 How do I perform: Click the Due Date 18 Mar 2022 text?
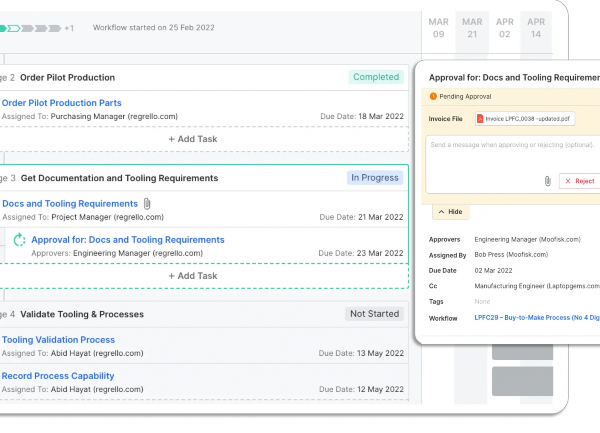(x=362, y=117)
